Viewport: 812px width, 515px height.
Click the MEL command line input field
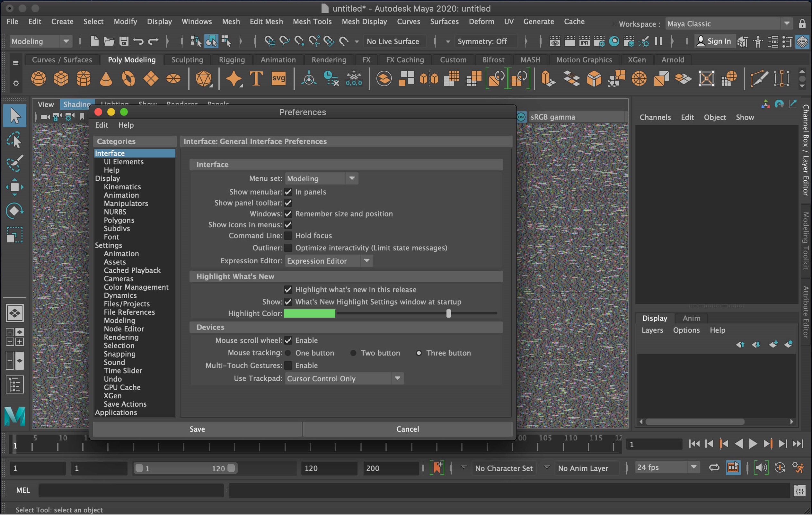pyautogui.click(x=131, y=490)
